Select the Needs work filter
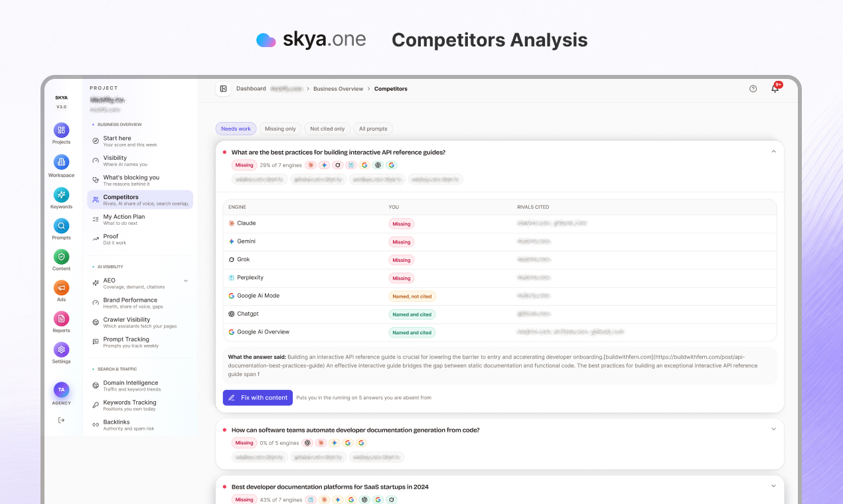The height and width of the screenshot is (504, 843). 236,129
